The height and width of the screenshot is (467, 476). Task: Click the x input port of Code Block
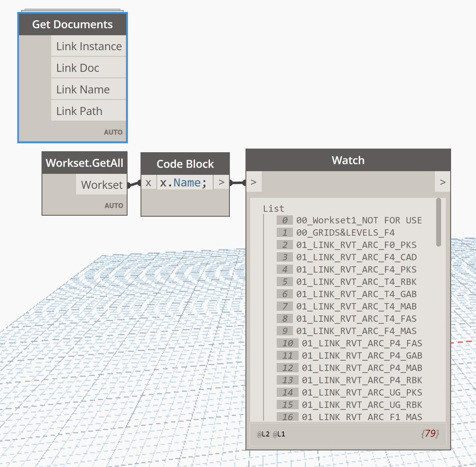coord(148,182)
